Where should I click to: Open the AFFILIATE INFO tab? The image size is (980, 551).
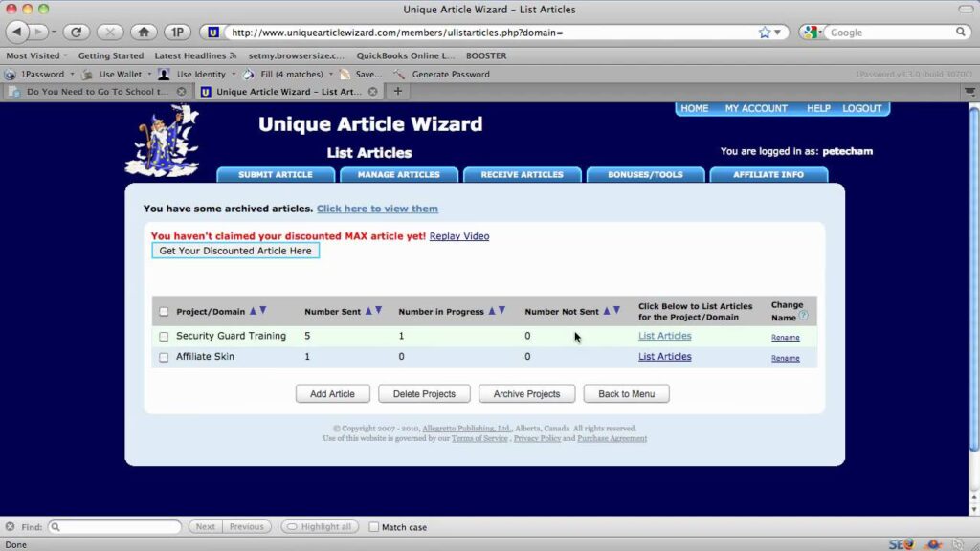click(x=768, y=174)
